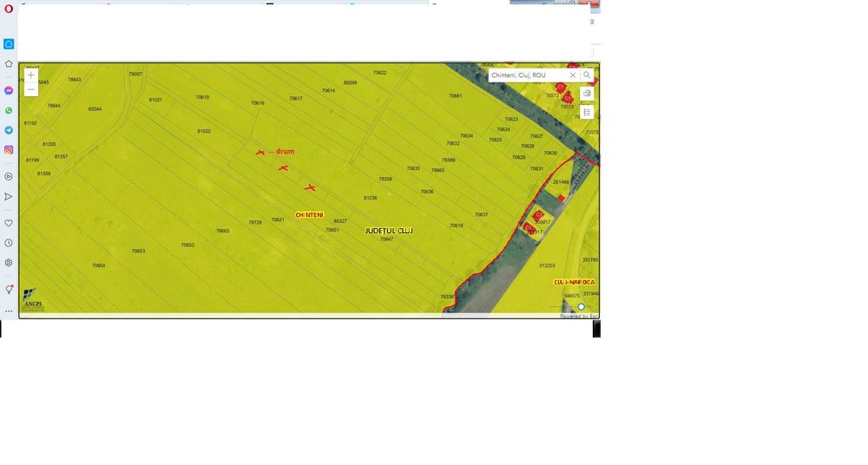Select parcel 65044 on the map
The height and width of the screenshot is (465, 868).
point(95,109)
